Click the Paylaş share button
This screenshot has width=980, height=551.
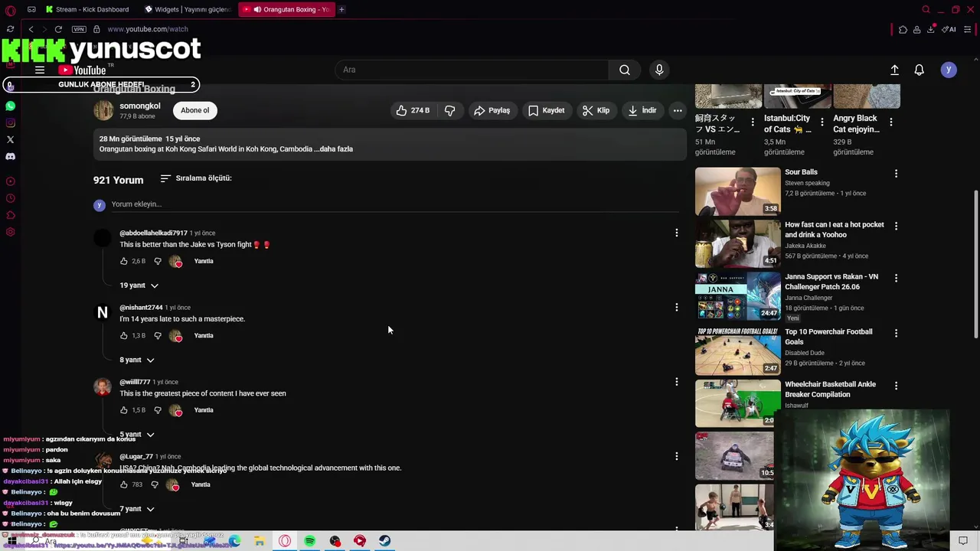[492, 110]
